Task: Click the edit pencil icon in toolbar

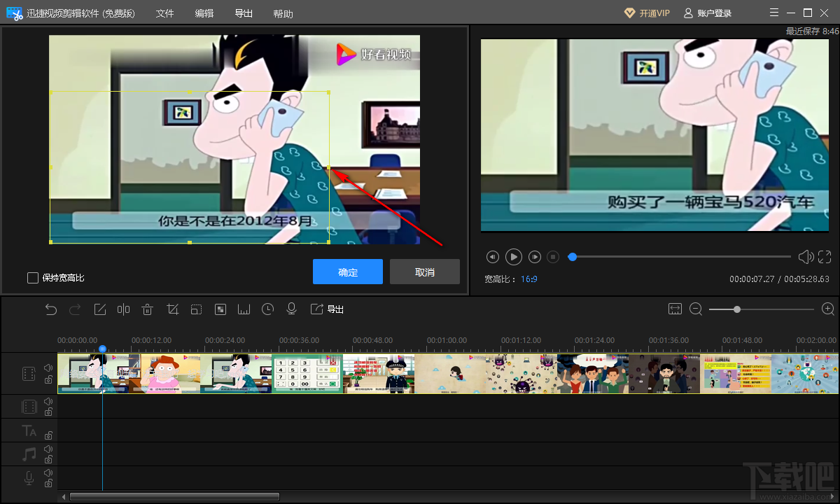Action: [x=99, y=309]
